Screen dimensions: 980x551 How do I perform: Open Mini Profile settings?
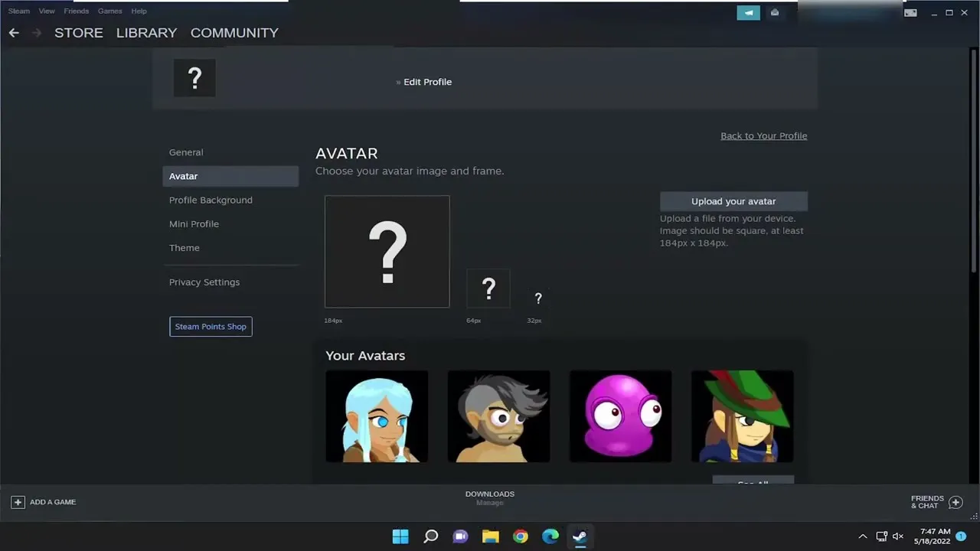pyautogui.click(x=230, y=223)
